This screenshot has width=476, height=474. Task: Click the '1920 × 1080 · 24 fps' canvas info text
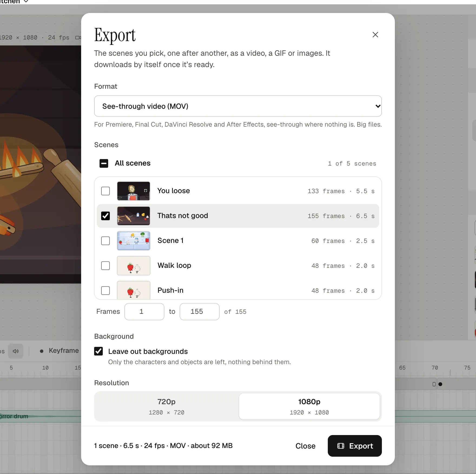(x=35, y=38)
